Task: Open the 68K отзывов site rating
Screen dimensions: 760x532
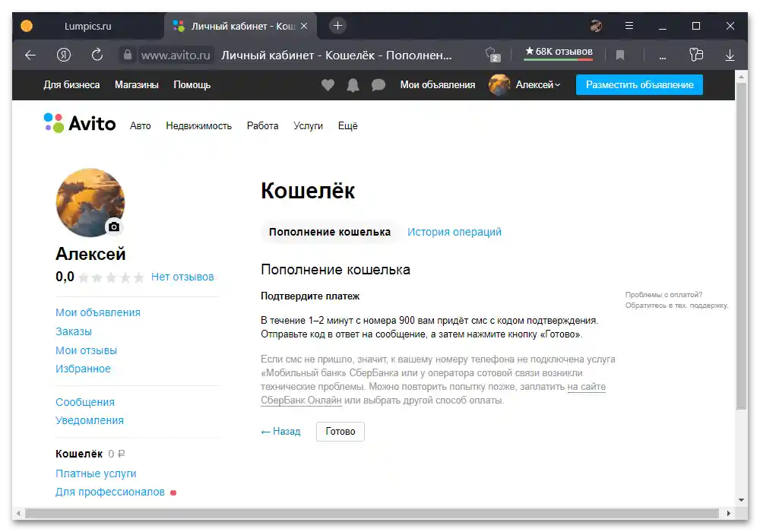Action: pyautogui.click(x=559, y=52)
